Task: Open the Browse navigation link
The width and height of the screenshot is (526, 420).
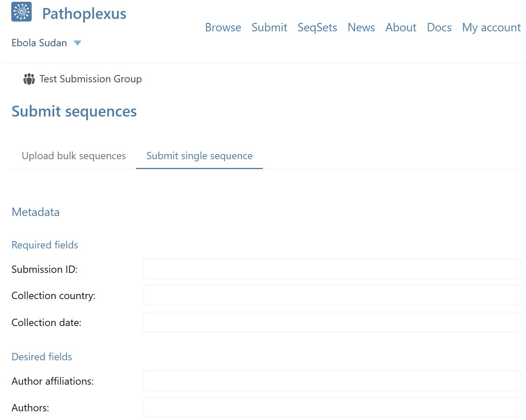Action: coord(223,28)
